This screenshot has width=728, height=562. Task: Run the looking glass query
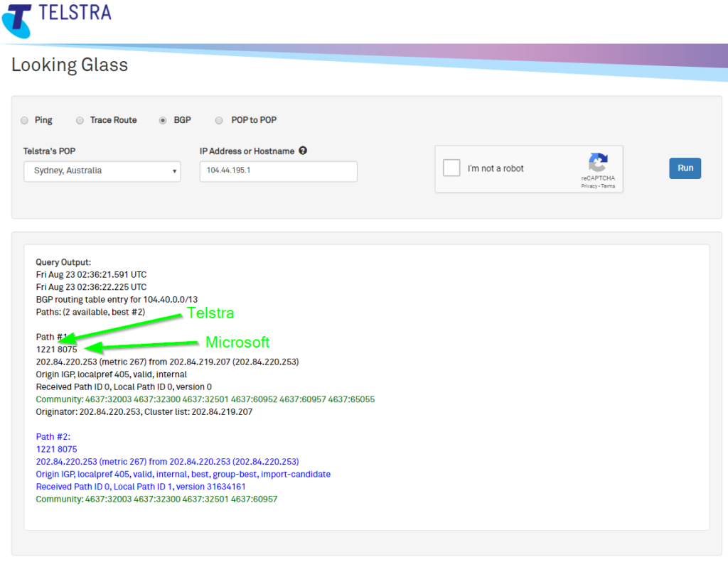[685, 168]
